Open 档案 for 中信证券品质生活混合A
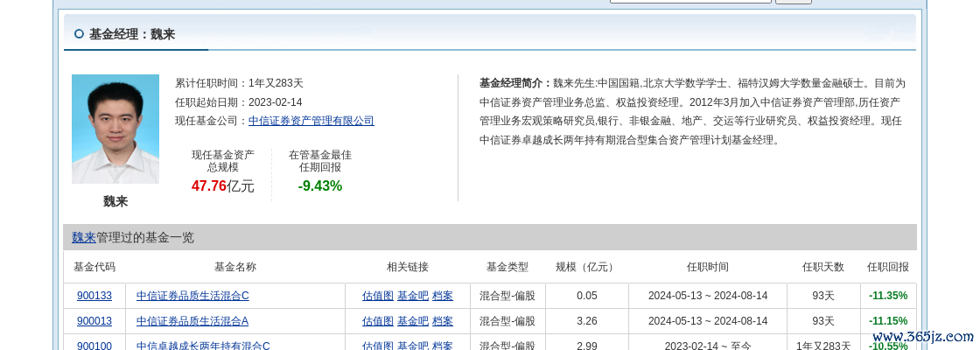 (x=443, y=320)
